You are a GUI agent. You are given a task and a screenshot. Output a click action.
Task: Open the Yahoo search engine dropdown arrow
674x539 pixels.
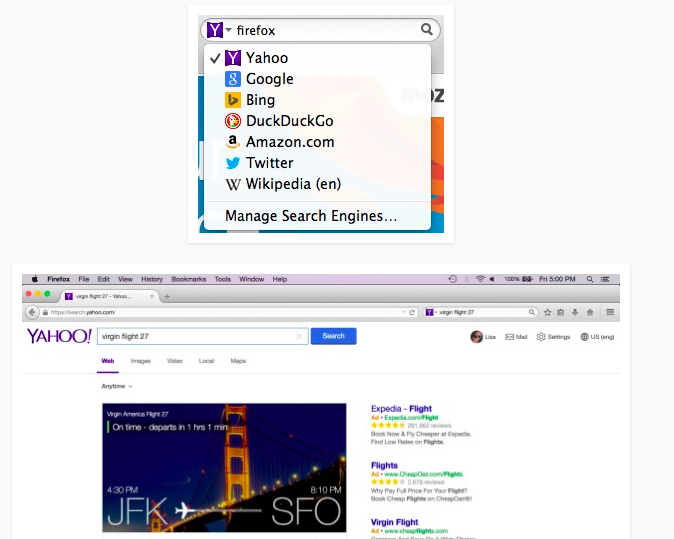tap(229, 30)
